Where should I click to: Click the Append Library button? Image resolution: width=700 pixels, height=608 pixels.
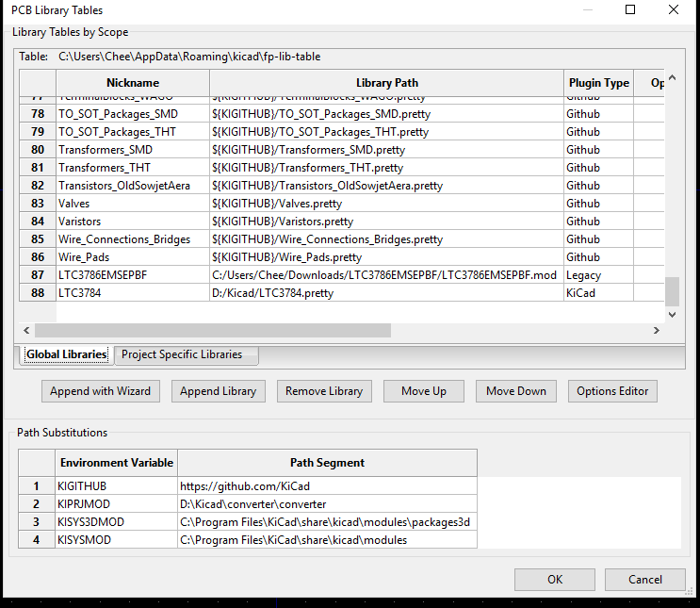pyautogui.click(x=219, y=391)
